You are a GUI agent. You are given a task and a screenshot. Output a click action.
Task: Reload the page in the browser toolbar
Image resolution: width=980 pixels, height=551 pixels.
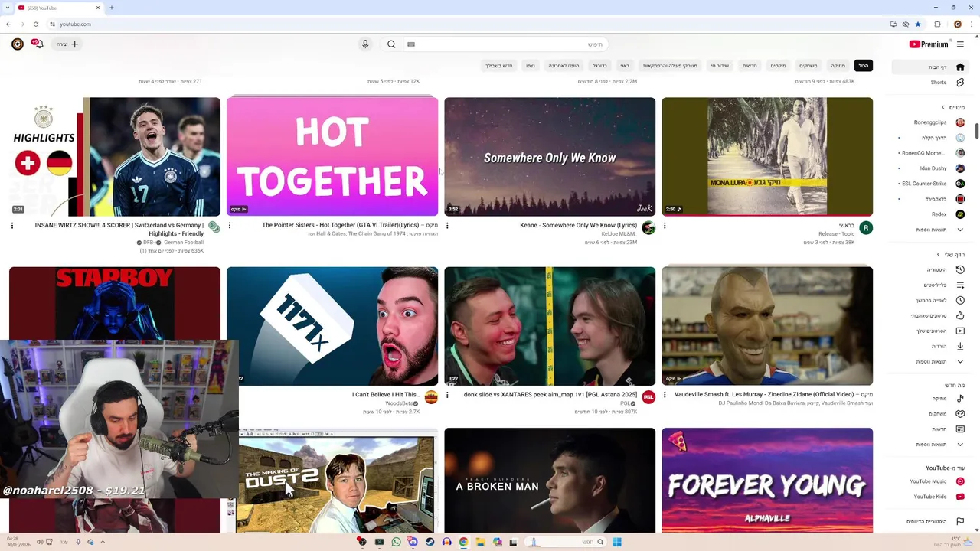tap(35, 24)
